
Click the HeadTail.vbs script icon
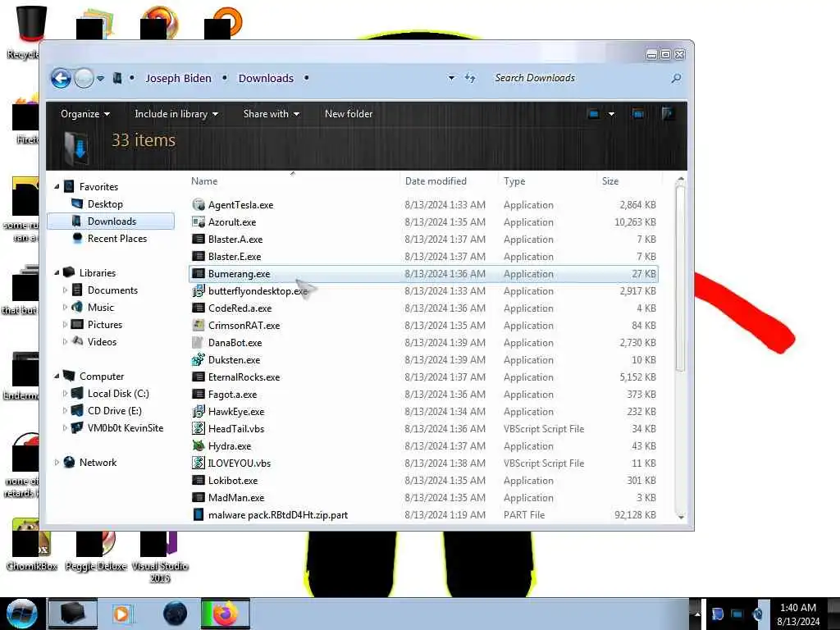click(199, 428)
